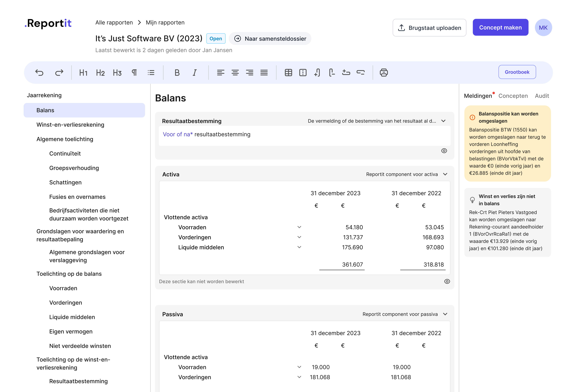Switch to the Audit tab
The height and width of the screenshot is (392, 577).
tap(542, 96)
